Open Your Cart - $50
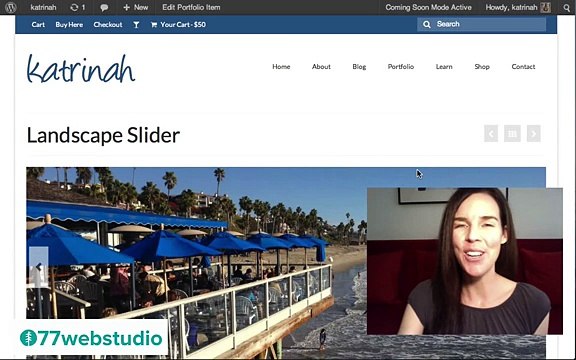576x360 pixels. (179, 25)
